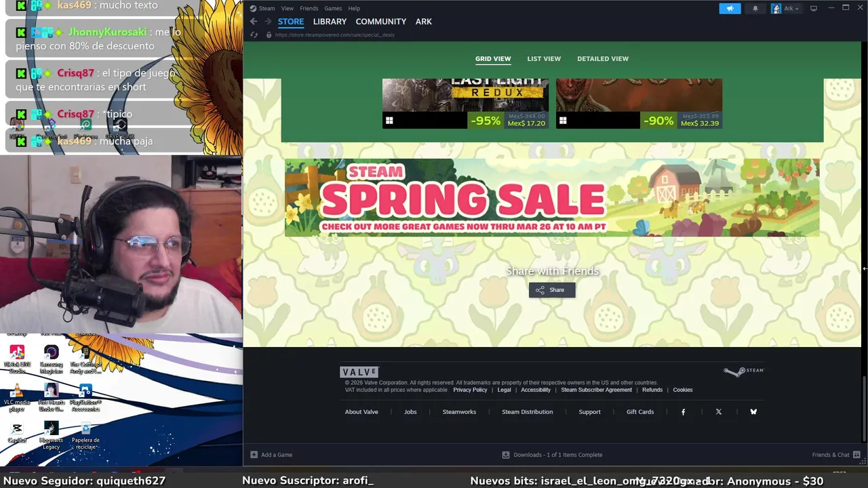Go forward with Steam's forward arrow
This screenshot has height=488, width=868.
267,22
